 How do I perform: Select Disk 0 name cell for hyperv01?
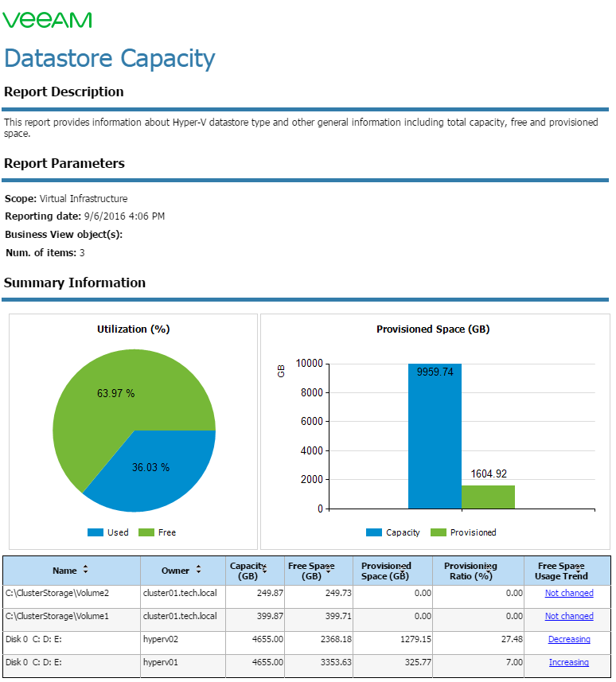pos(72,665)
